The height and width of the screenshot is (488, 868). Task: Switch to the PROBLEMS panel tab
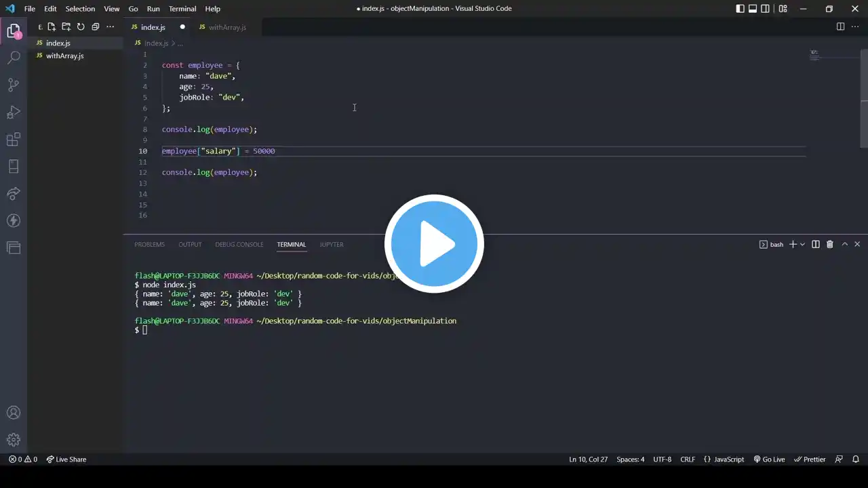click(149, 245)
